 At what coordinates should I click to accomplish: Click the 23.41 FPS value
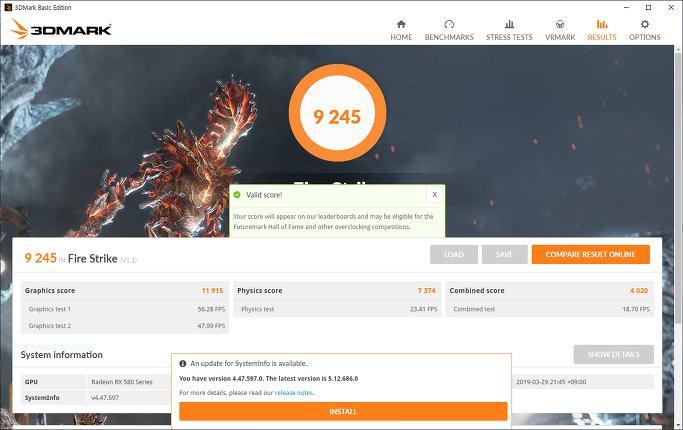[x=423, y=309]
